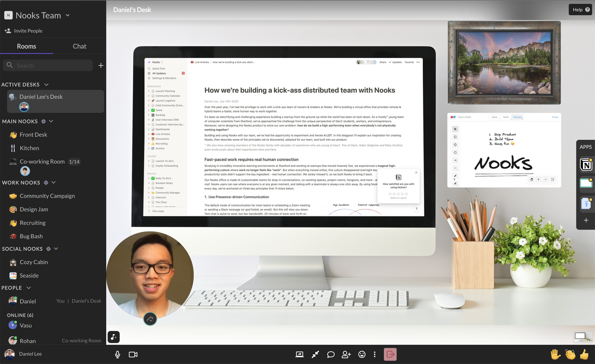This screenshot has width=595, height=364.
Task: Select the pencil draw tool in whiteboard
Action: (x=455, y=176)
